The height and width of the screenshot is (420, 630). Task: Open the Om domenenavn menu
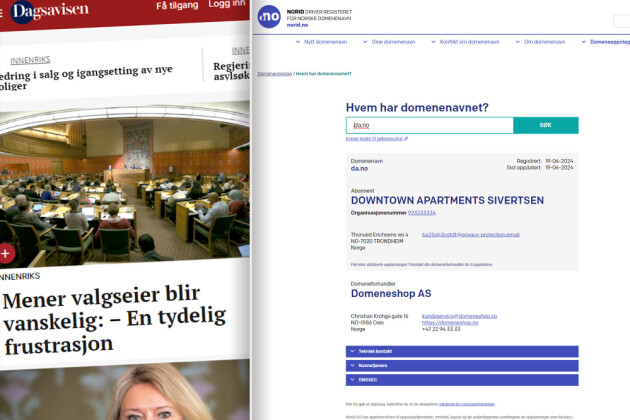tap(540, 42)
